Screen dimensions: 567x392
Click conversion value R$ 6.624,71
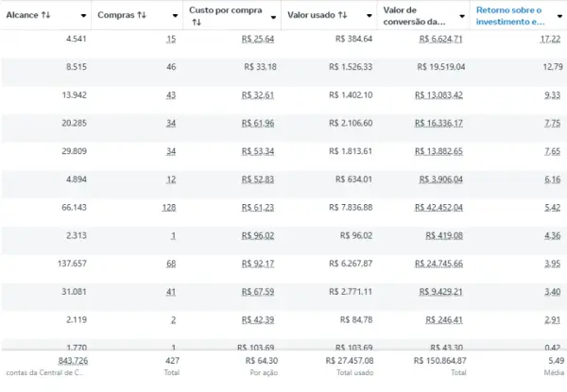(440, 39)
